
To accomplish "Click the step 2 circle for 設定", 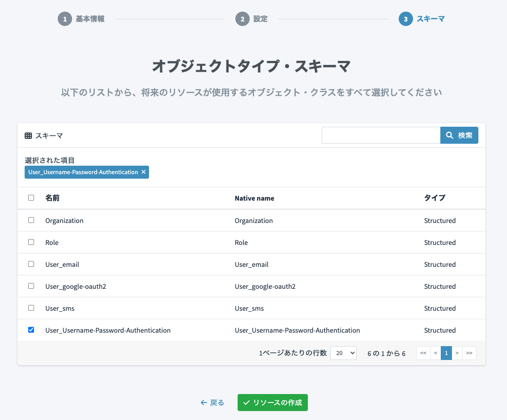I will (243, 19).
